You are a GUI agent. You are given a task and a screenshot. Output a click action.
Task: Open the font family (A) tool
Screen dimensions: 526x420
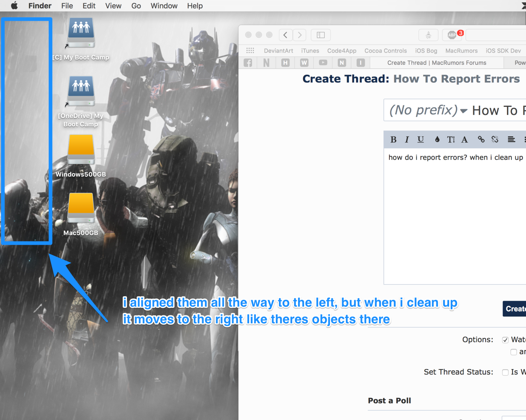464,140
